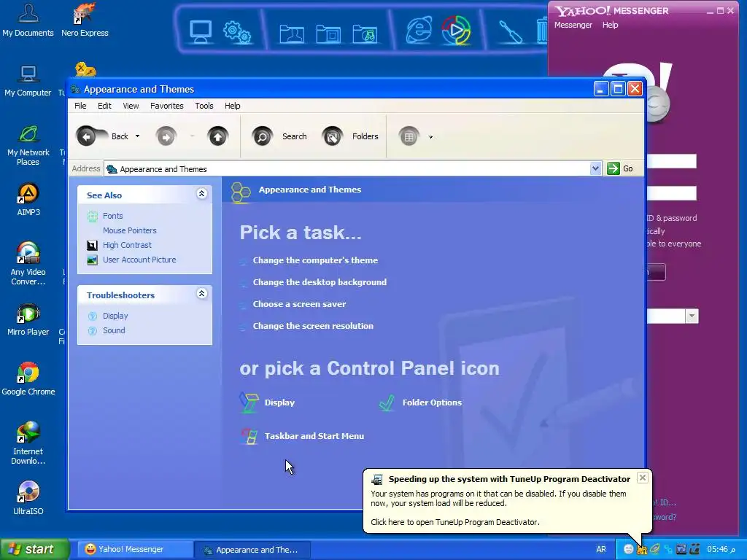Click the Back arrow button
The width and height of the screenshot is (747, 560).
[86, 136]
